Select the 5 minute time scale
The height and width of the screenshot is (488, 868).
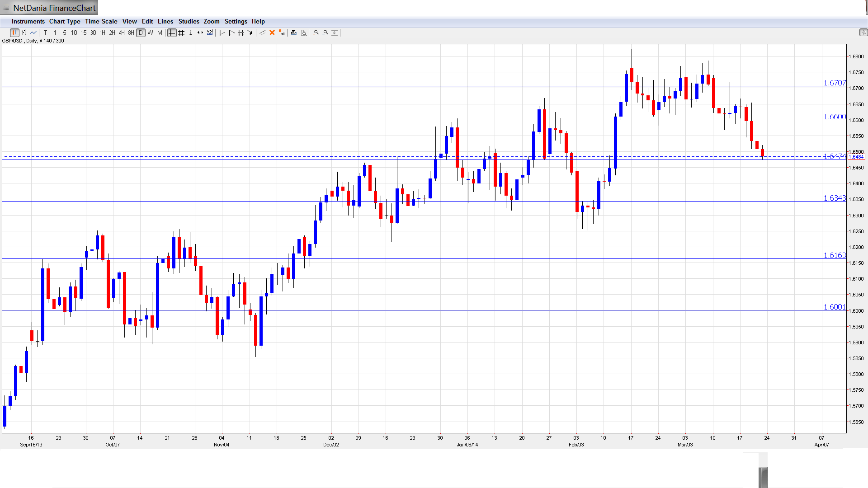(x=65, y=33)
